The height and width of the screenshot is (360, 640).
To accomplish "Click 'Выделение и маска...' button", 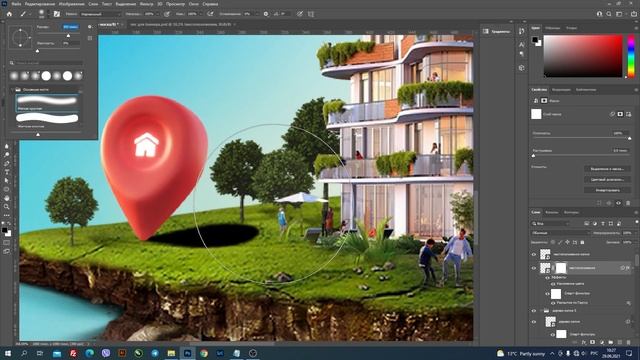I will coord(607,169).
